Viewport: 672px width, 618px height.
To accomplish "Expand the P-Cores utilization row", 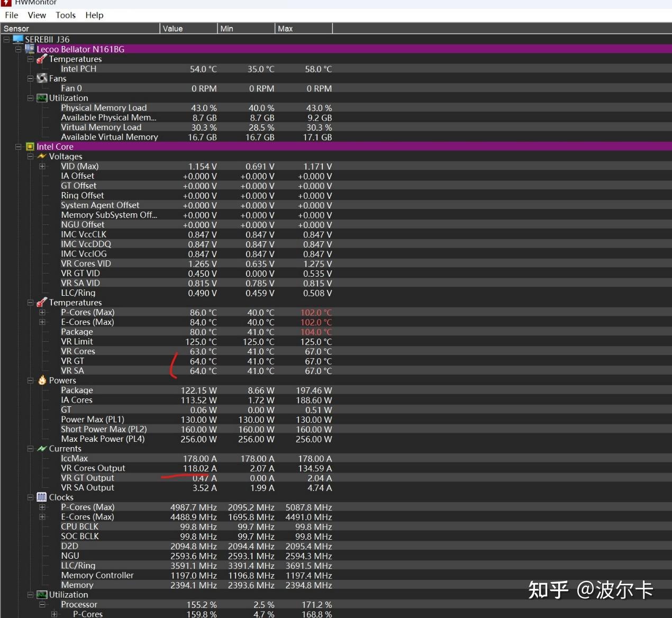I will point(54,614).
